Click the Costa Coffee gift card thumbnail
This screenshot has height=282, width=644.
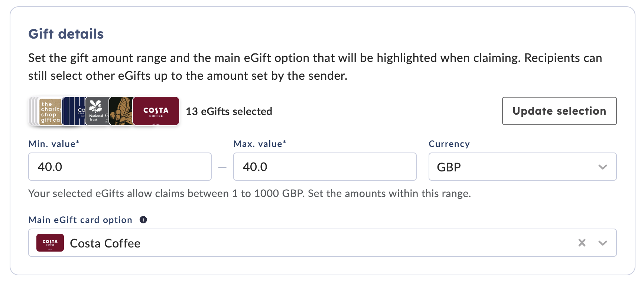click(x=156, y=111)
